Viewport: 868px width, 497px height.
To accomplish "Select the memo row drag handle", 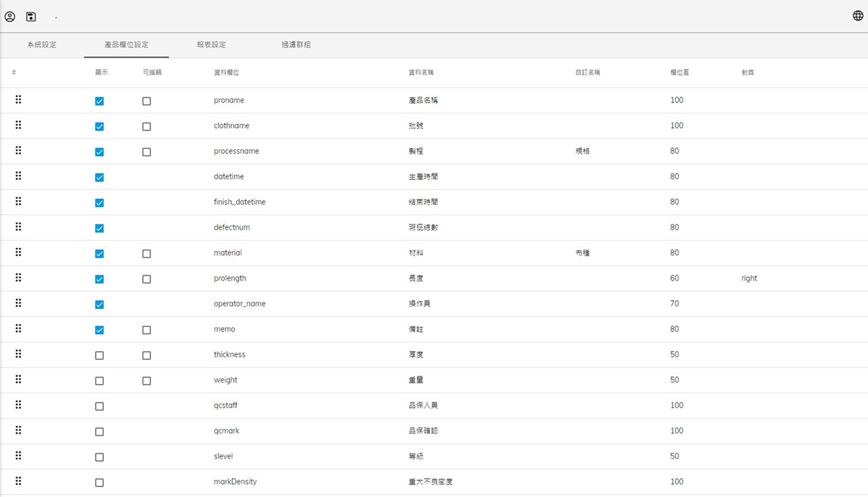I will 18,329.
